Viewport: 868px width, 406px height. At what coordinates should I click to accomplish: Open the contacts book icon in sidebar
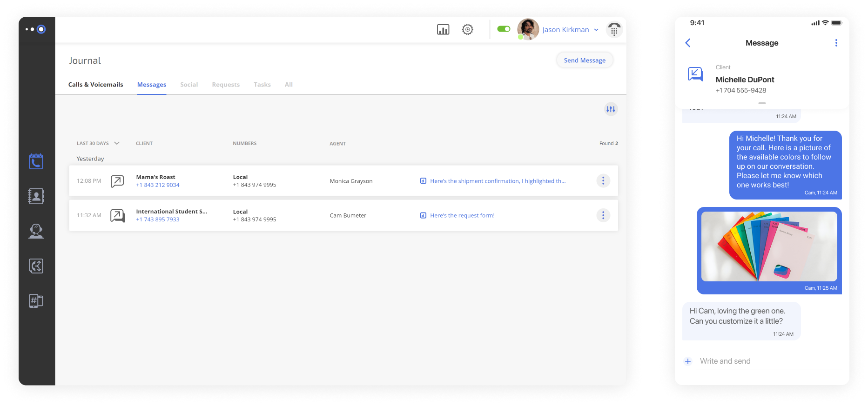tap(36, 196)
